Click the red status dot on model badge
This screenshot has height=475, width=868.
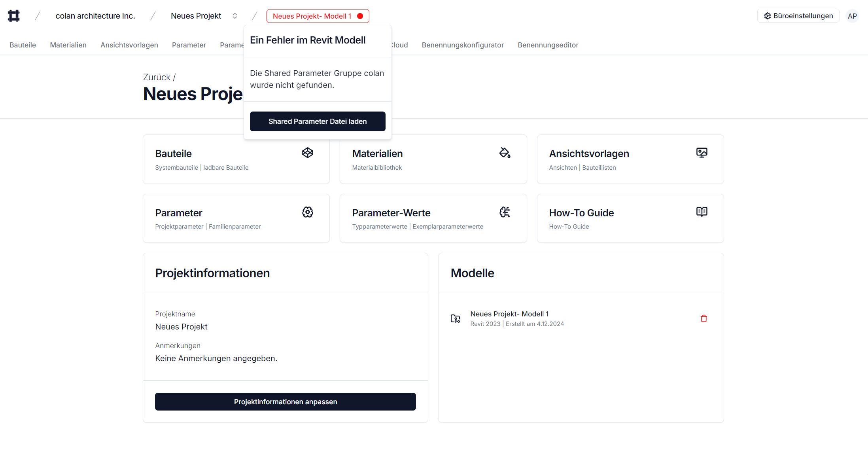(x=360, y=16)
